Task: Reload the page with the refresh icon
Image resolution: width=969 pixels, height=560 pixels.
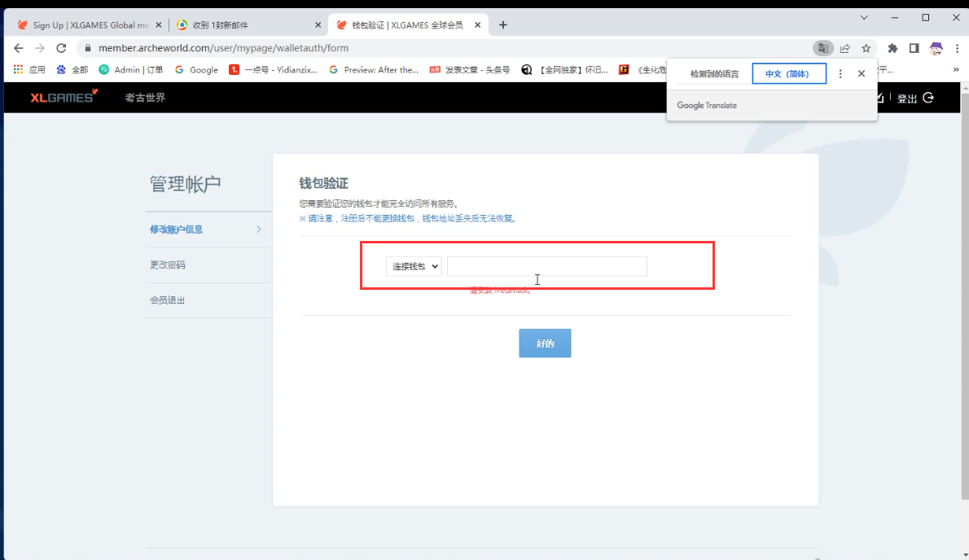Action: pos(61,48)
